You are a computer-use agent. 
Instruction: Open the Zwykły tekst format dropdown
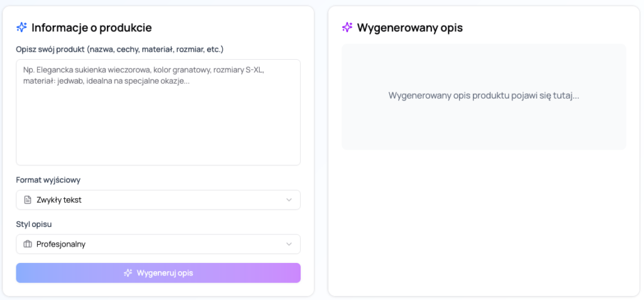click(x=157, y=200)
